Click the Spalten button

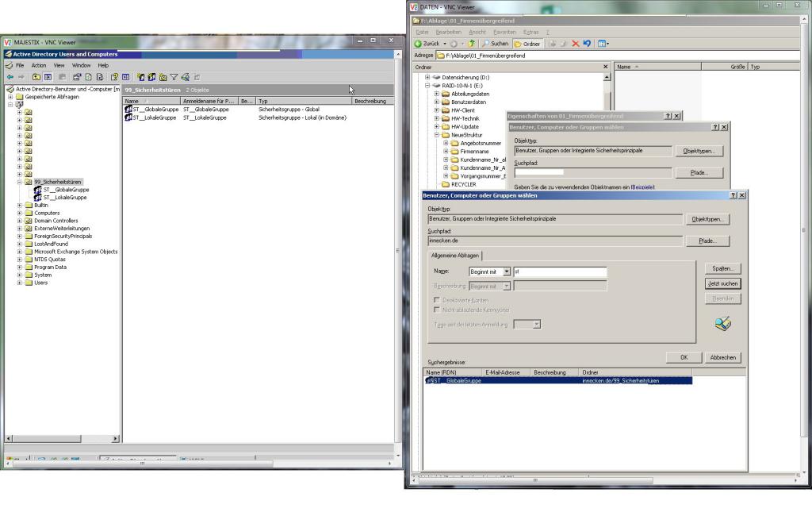723,268
